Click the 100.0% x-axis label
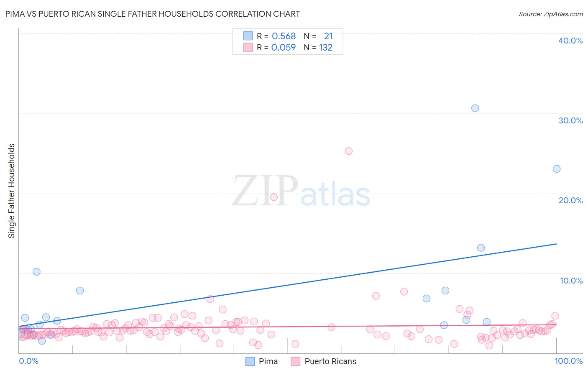588x373 pixels. [569, 361]
